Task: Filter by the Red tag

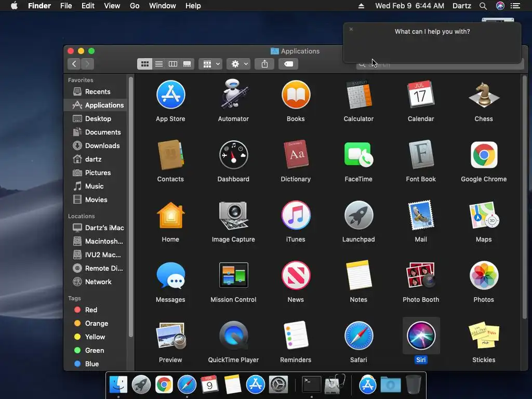Action: (96, 310)
